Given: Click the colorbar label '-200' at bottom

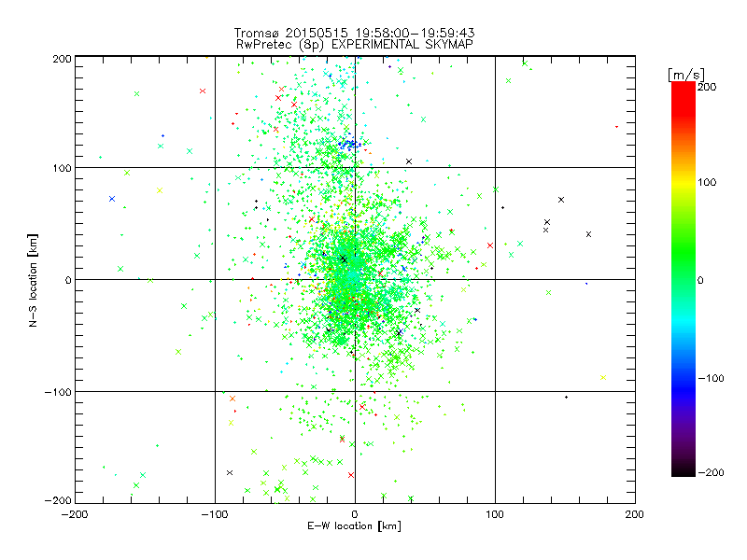Looking at the screenshot, I should pyautogui.click(x=711, y=472).
